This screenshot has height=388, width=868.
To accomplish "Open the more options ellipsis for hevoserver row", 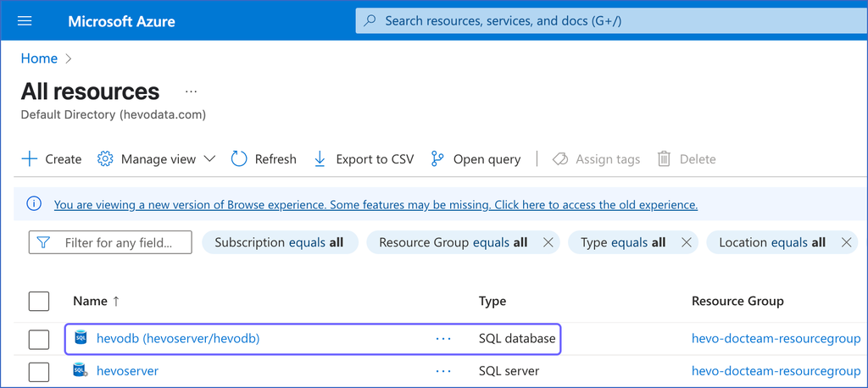I will [443, 371].
